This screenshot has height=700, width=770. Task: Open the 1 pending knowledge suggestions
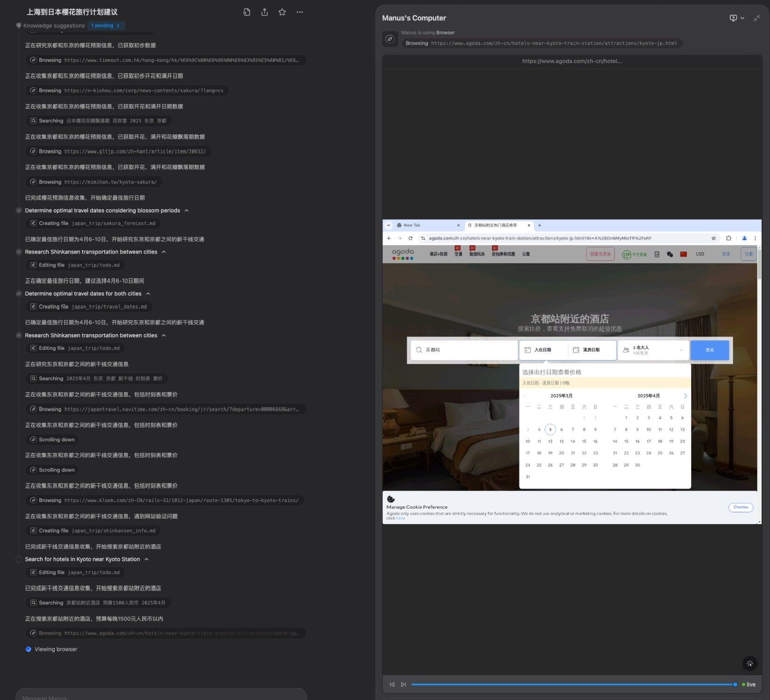point(106,26)
